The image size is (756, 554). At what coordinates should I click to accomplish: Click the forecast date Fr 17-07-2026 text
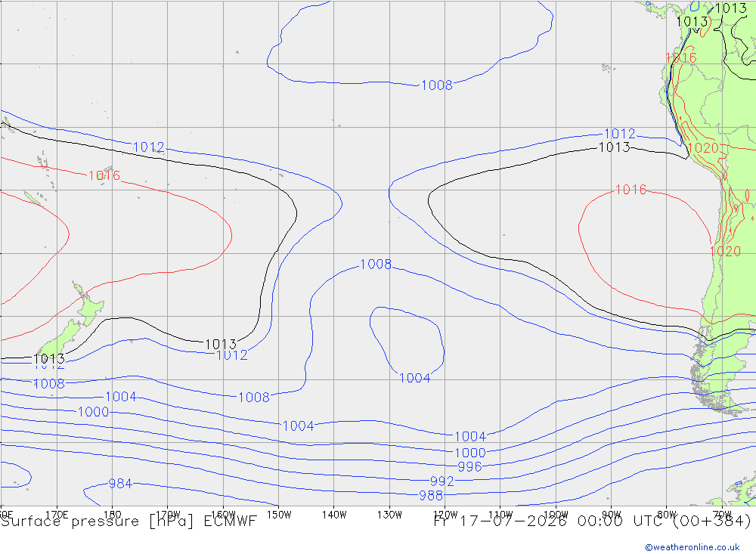coord(500,522)
